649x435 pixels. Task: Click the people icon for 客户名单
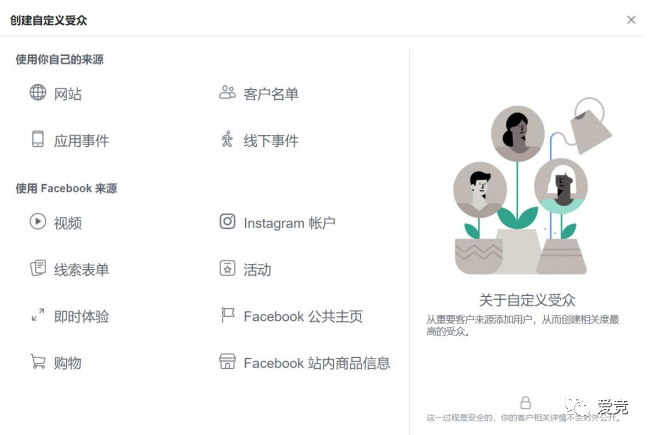pyautogui.click(x=227, y=92)
